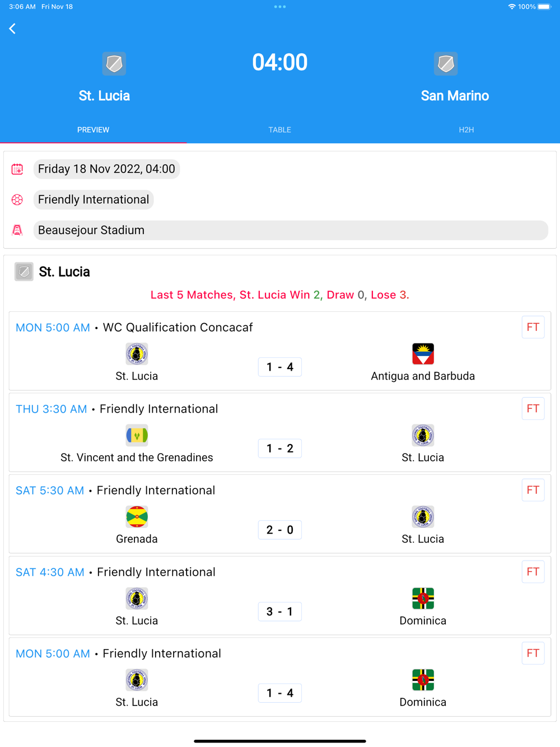
Task: Tap FT badge on WC Qualification match
Action: point(533,327)
